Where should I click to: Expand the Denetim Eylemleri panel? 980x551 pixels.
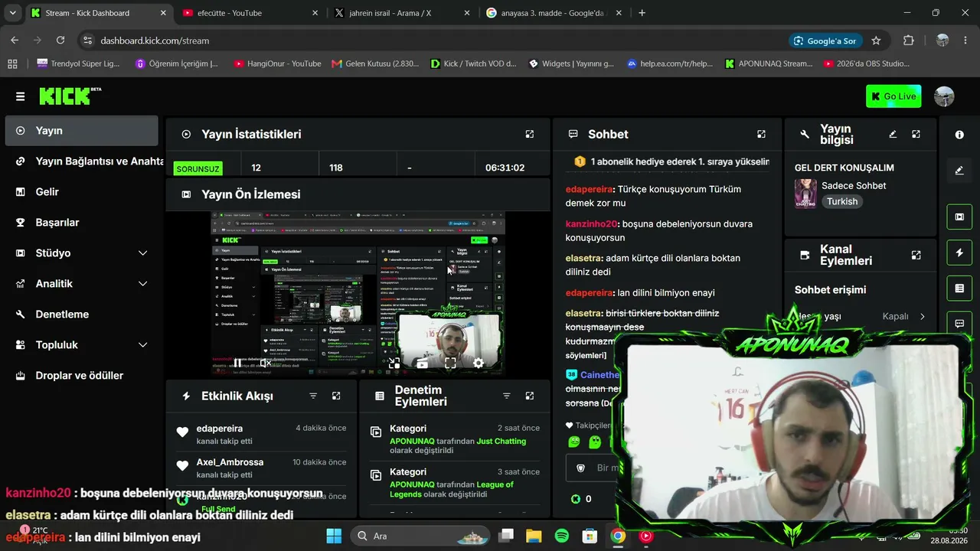(x=529, y=396)
